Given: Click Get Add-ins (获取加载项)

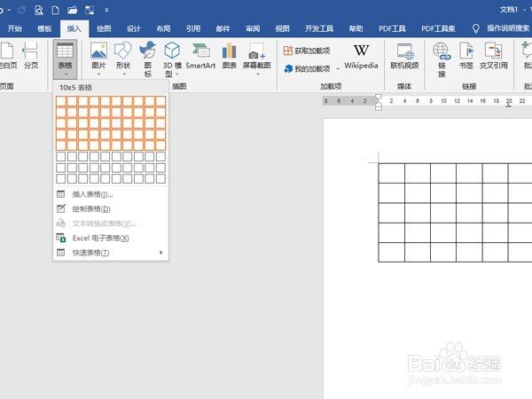Looking at the screenshot, I should (x=307, y=51).
